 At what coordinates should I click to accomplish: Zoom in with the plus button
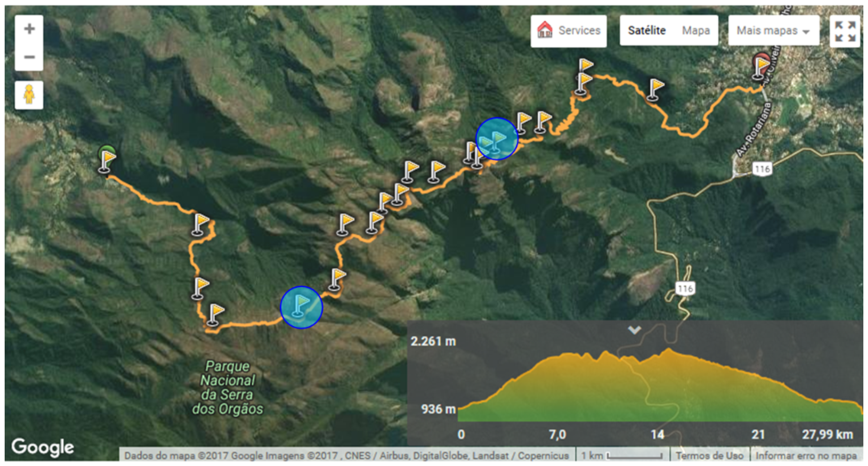pos(29,29)
